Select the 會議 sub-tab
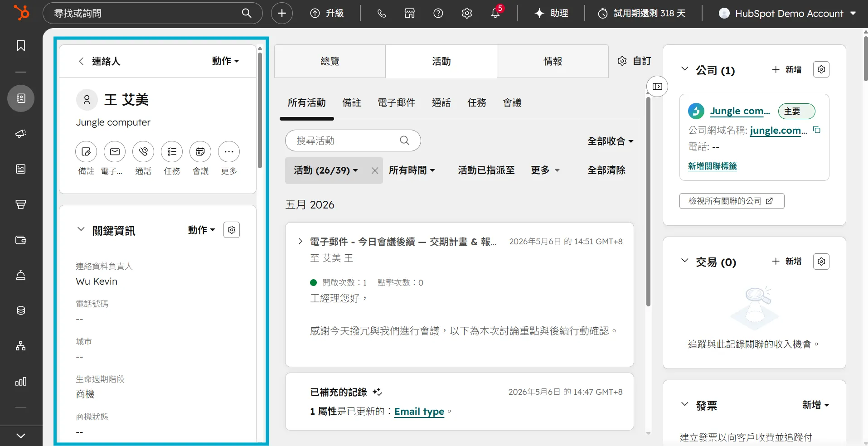The image size is (868, 446). (512, 103)
